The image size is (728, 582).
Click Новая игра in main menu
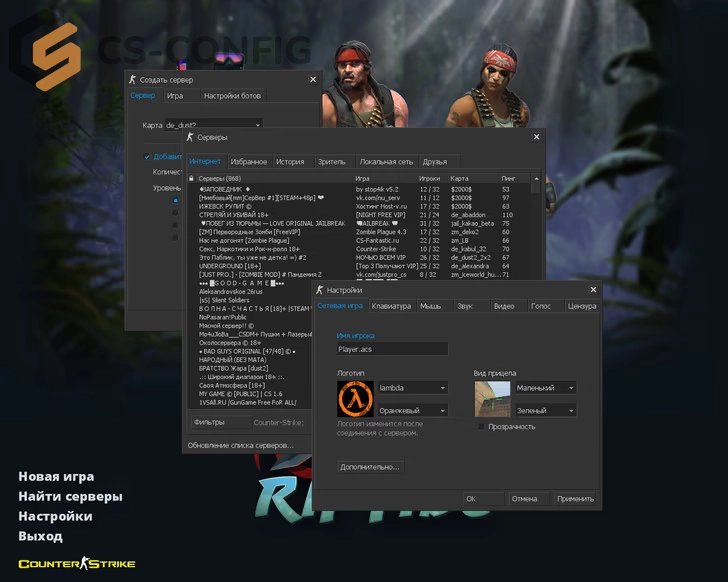pos(56,477)
